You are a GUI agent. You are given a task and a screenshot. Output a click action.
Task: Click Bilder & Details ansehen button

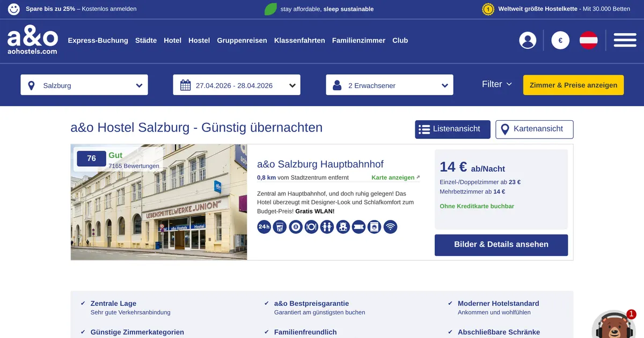(x=501, y=245)
